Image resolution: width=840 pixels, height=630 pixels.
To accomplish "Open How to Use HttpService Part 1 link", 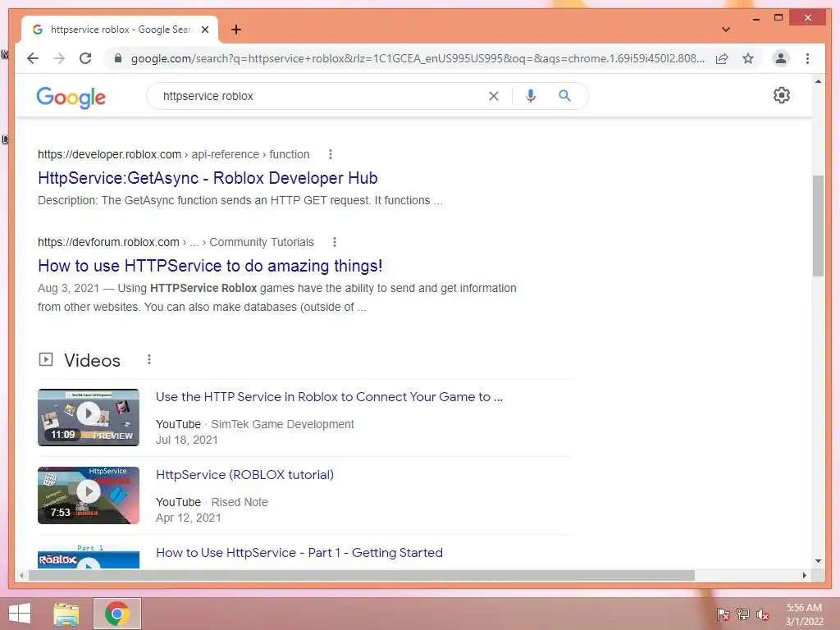I will pyautogui.click(x=299, y=552).
